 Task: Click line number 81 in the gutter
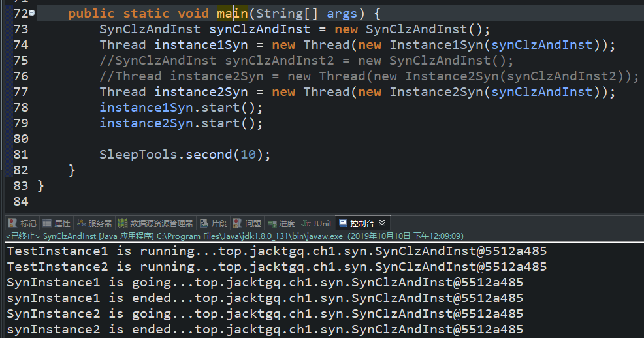[x=20, y=155]
